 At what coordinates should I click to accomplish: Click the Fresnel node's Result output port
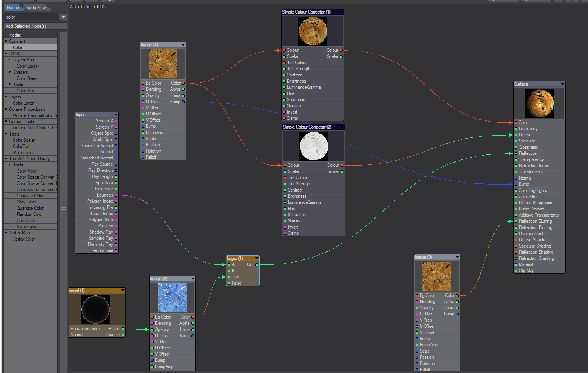pos(123,329)
